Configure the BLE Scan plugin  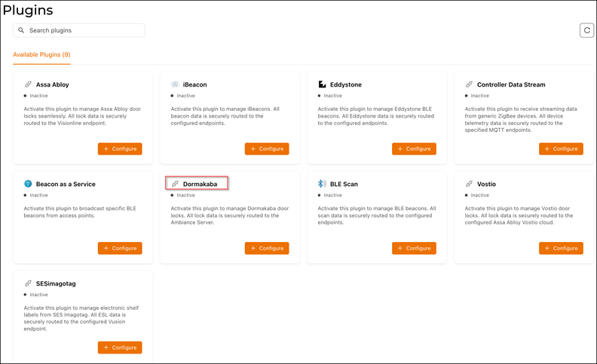tap(415, 248)
